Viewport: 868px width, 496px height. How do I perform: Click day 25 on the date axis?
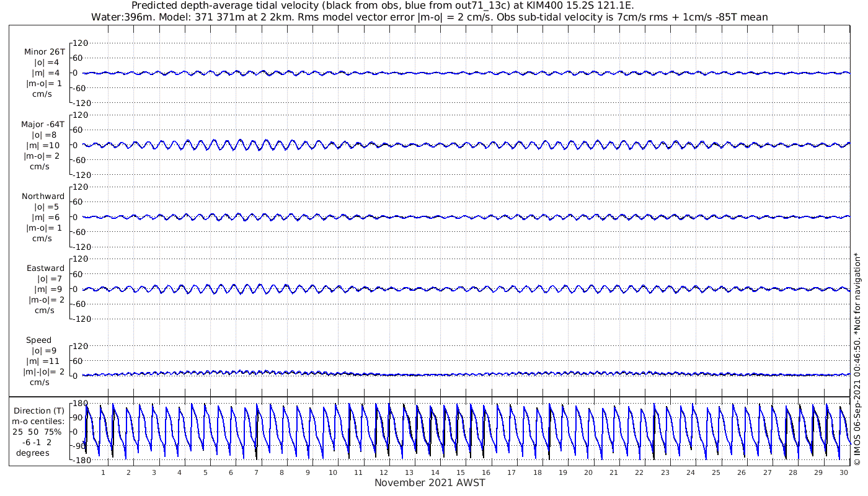[716, 472]
